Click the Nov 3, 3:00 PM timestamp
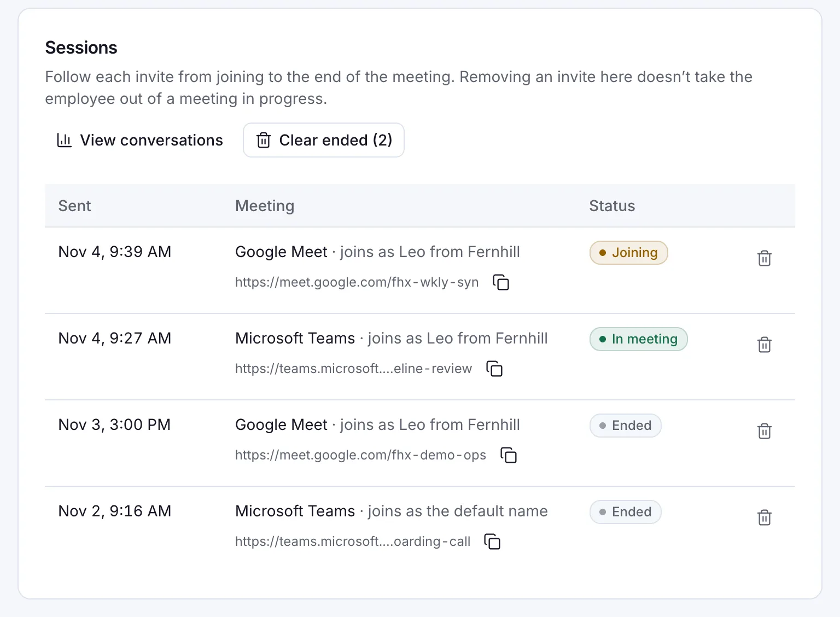The image size is (840, 617). [x=114, y=424]
